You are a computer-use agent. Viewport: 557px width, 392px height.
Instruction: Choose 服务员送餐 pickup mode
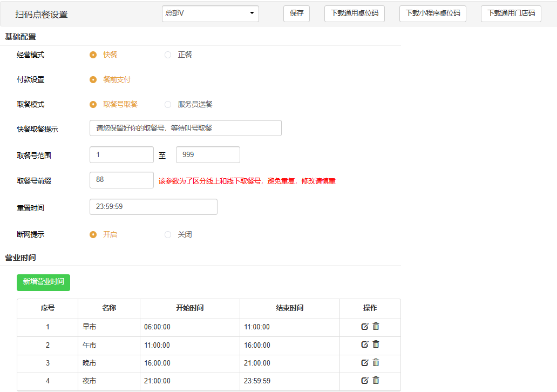coord(168,104)
